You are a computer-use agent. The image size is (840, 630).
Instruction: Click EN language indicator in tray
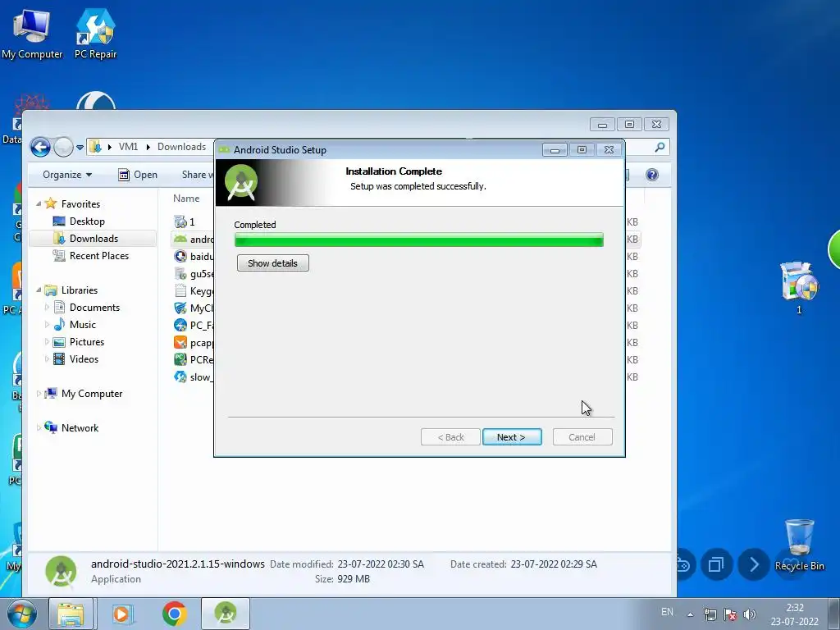pyautogui.click(x=667, y=612)
